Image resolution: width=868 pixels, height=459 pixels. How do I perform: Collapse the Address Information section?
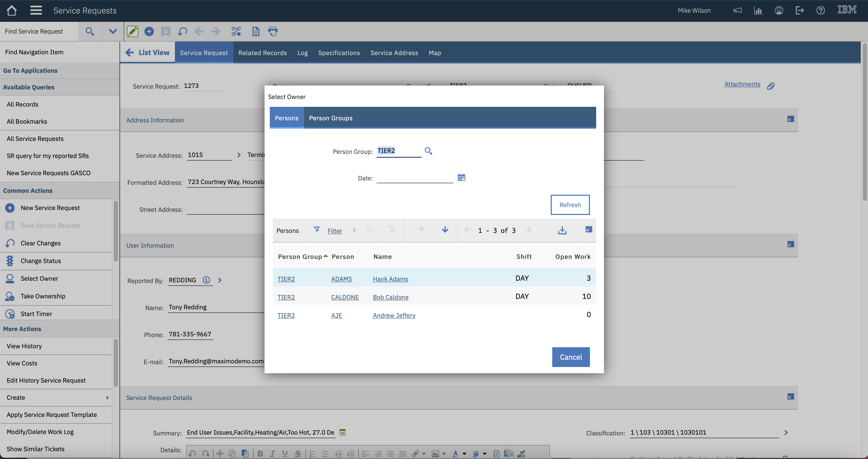(791, 119)
